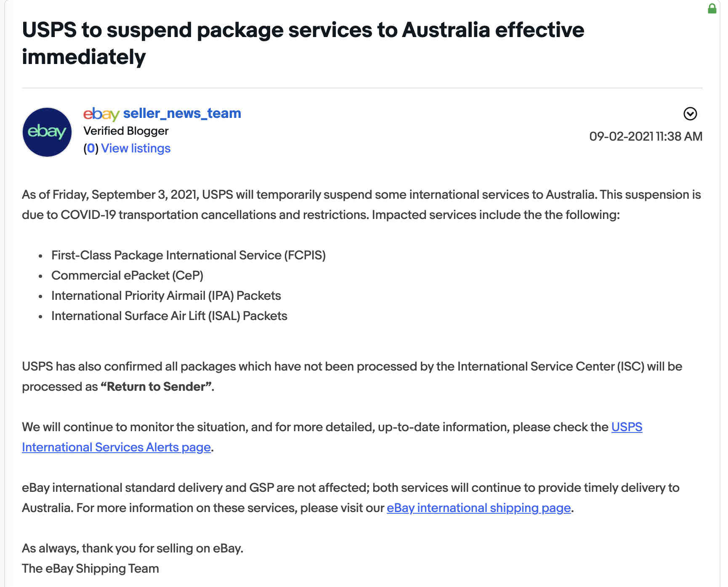Viewport: 728px width, 587px height.
Task: Click the green locked thread icon
Action: 712,8
